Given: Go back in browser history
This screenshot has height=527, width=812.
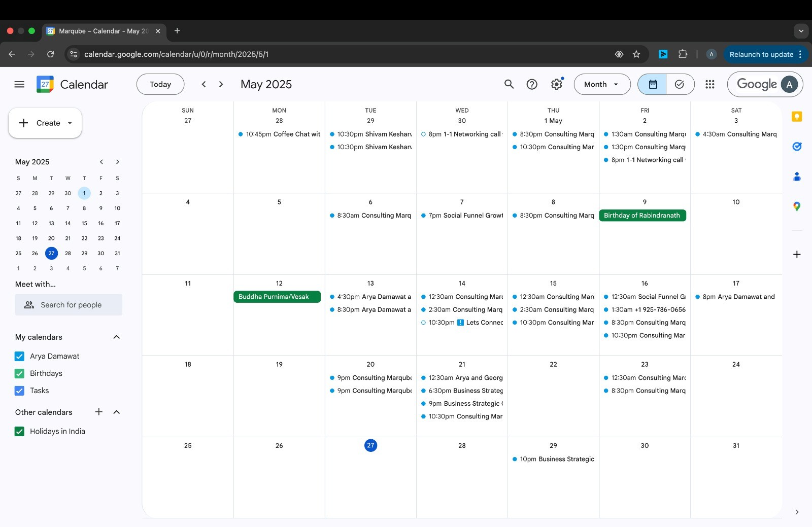Looking at the screenshot, I should (x=12, y=54).
